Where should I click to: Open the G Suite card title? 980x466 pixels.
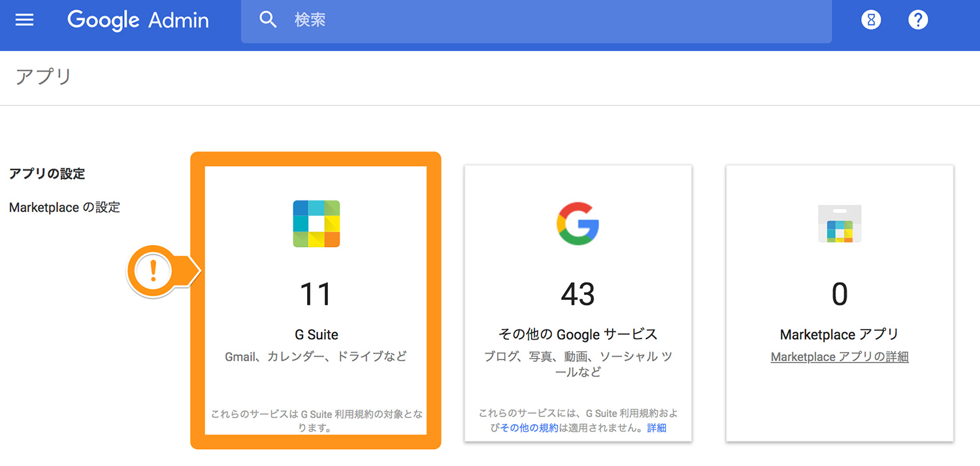pos(316,335)
